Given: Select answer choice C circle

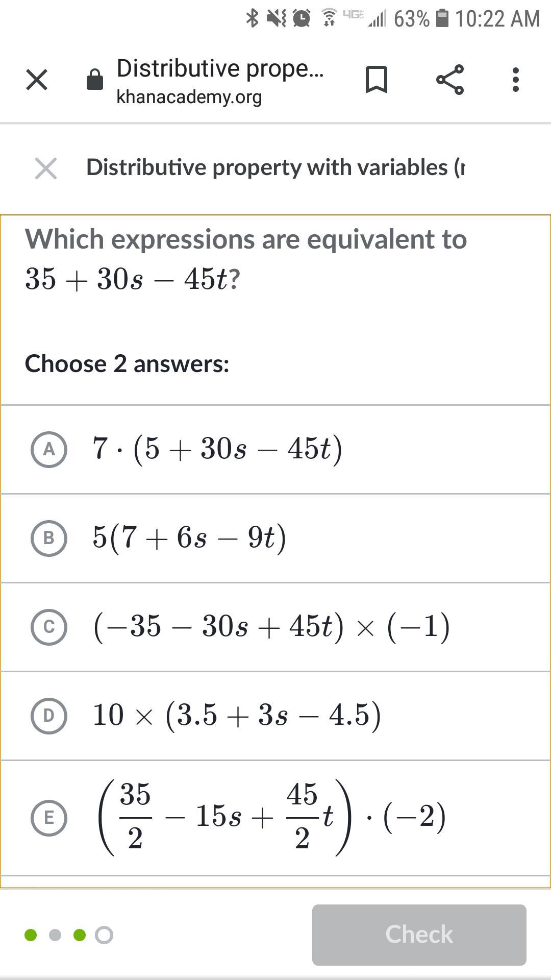Looking at the screenshot, I should pyautogui.click(x=49, y=626).
